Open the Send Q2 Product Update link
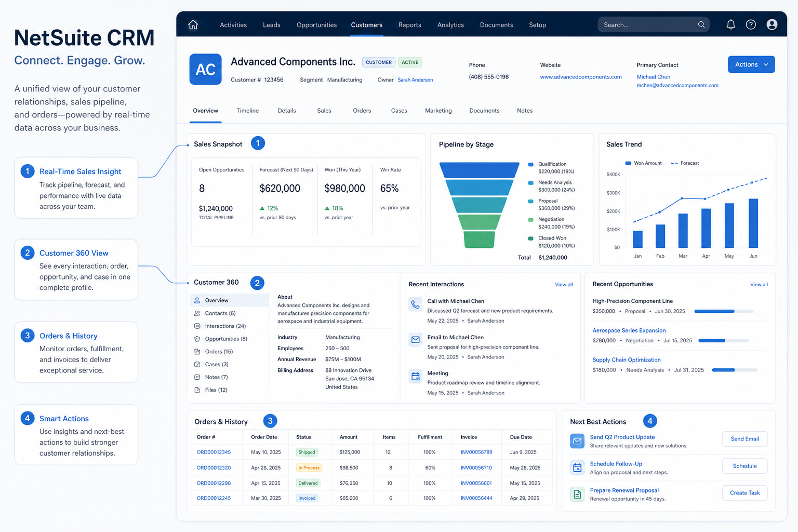The width and height of the screenshot is (798, 532). [x=622, y=437]
